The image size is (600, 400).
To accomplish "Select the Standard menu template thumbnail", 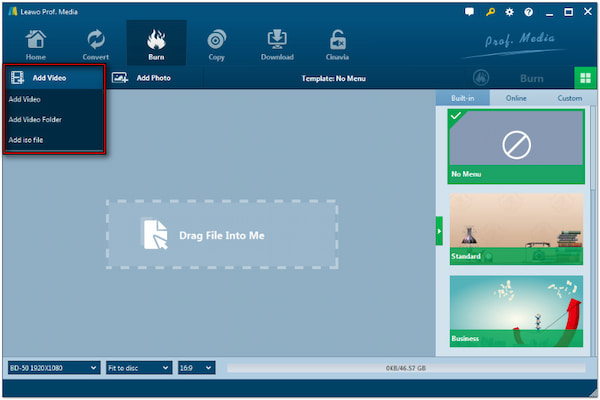I will coord(516,229).
